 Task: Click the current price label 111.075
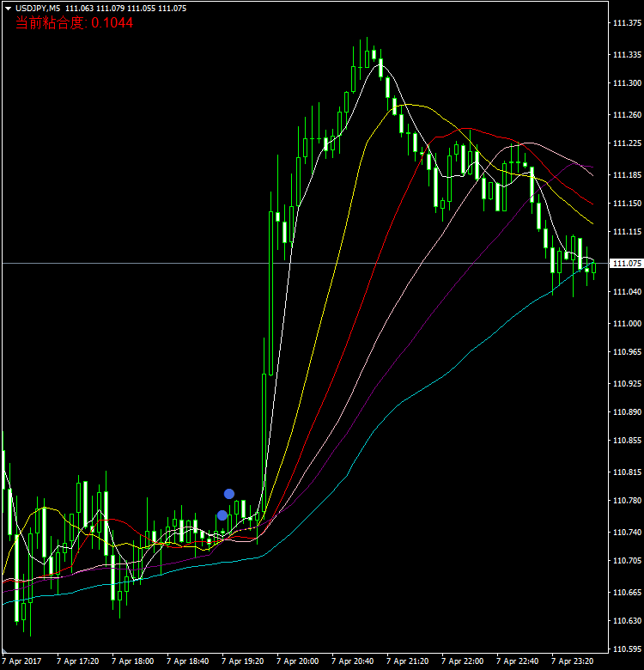pos(627,263)
